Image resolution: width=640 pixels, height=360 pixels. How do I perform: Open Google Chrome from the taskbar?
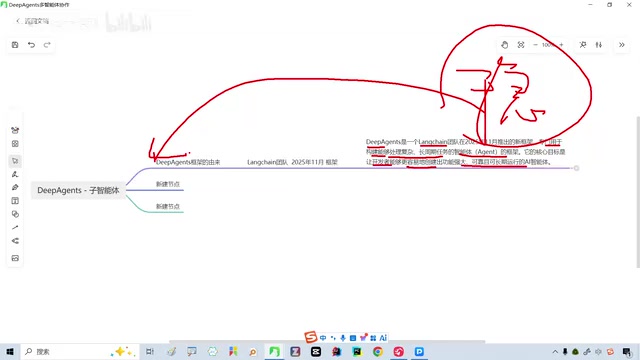(x=378, y=351)
